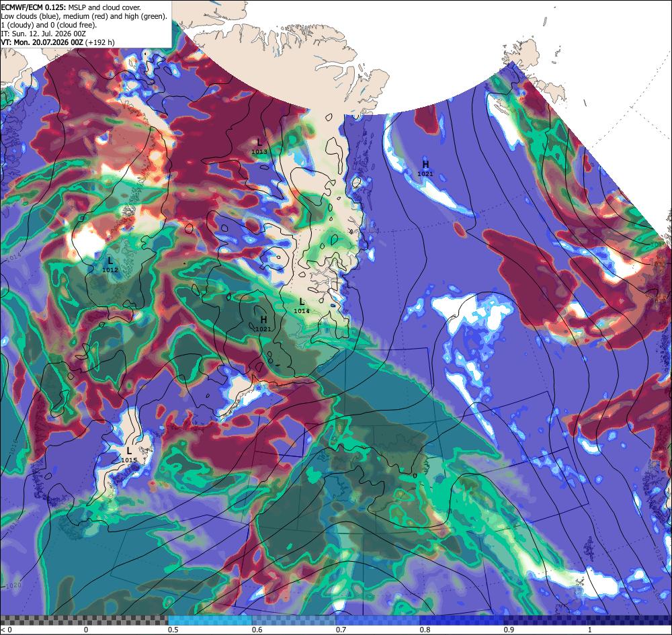672x635 pixels.
Task: Click the 'L 1012' low pressure marker
Action: pos(110,264)
